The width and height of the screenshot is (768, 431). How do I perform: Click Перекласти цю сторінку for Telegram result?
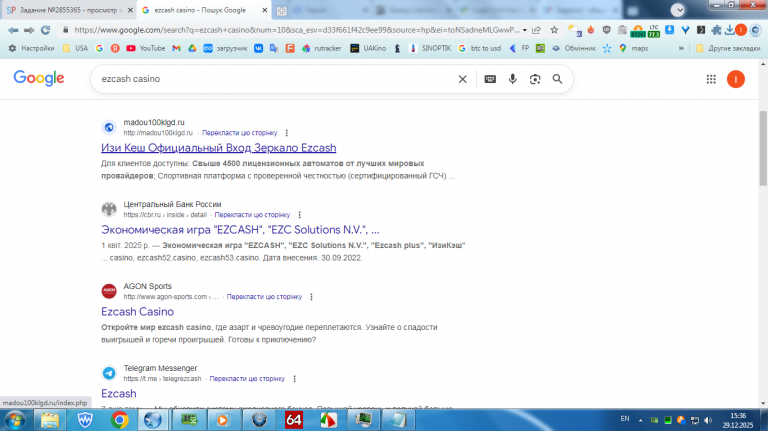247,379
